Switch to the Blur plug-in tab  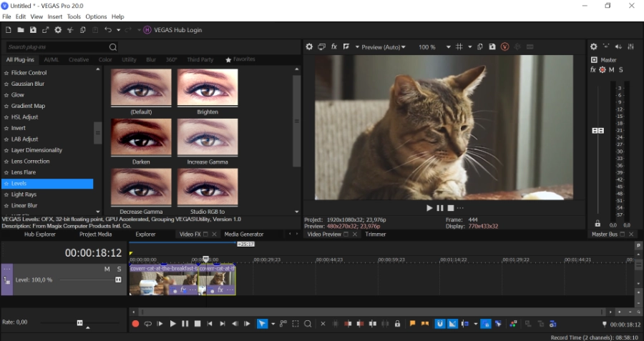tap(151, 59)
